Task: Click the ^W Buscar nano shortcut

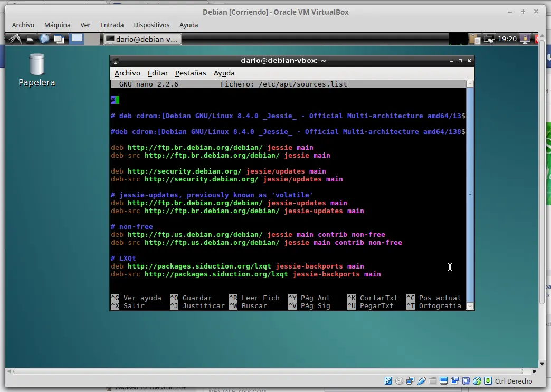Action: (x=248, y=306)
